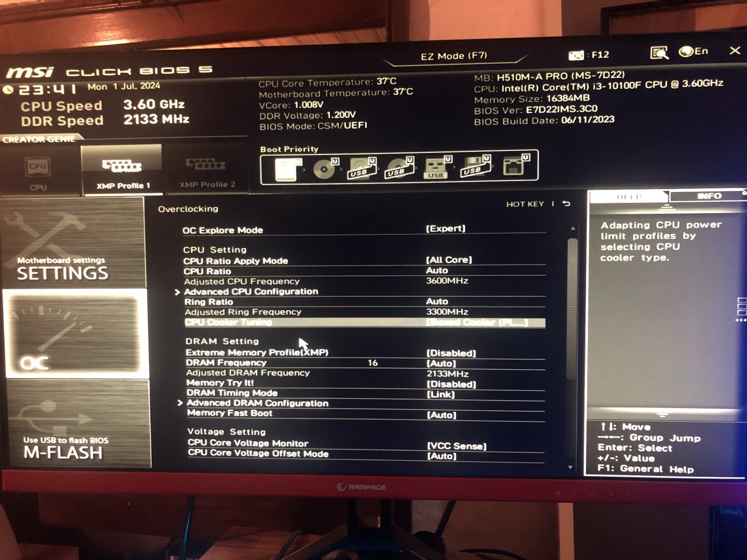This screenshot has height=560, width=747.
Task: Select the network boot priority icon
Action: click(515, 165)
